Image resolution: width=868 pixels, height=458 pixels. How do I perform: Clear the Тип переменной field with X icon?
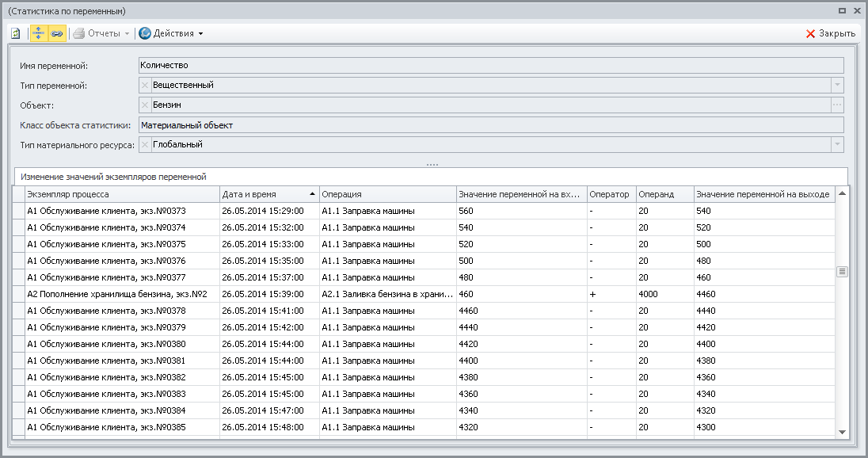coord(144,85)
